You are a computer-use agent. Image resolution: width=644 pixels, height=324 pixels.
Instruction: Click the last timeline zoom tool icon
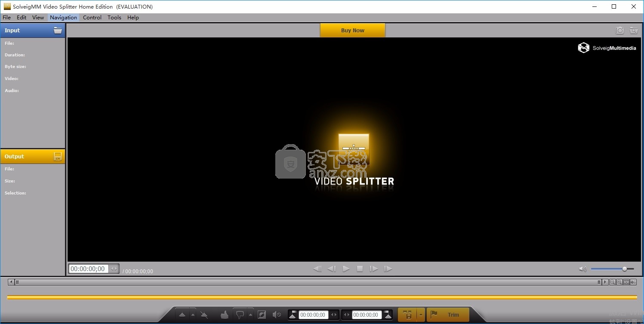[x=633, y=282]
